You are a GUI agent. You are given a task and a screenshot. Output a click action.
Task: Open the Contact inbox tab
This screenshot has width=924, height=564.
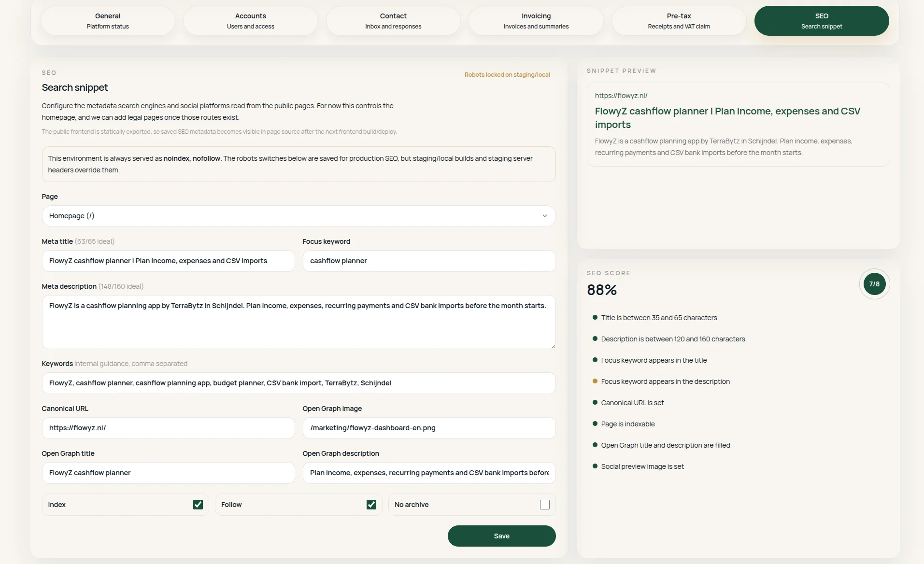(x=393, y=21)
